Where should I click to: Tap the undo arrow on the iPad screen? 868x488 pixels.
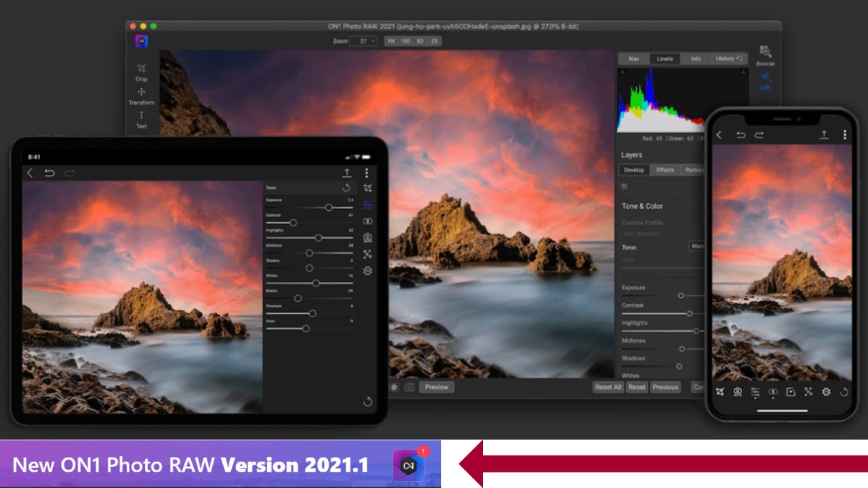point(49,173)
